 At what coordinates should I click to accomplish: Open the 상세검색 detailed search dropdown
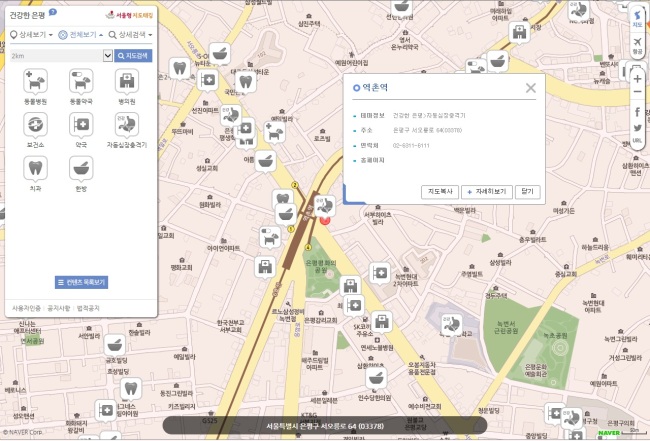130,34
